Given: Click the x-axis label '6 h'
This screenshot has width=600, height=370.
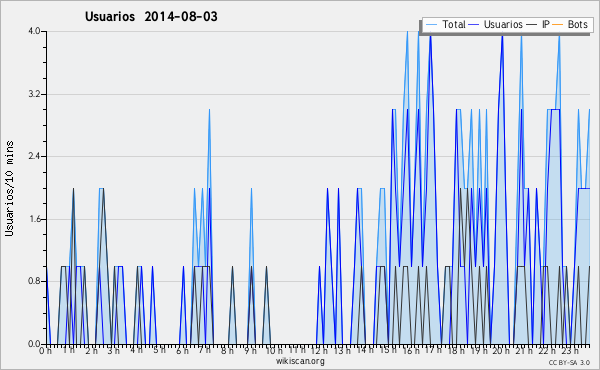Looking at the screenshot, I should [182, 351].
